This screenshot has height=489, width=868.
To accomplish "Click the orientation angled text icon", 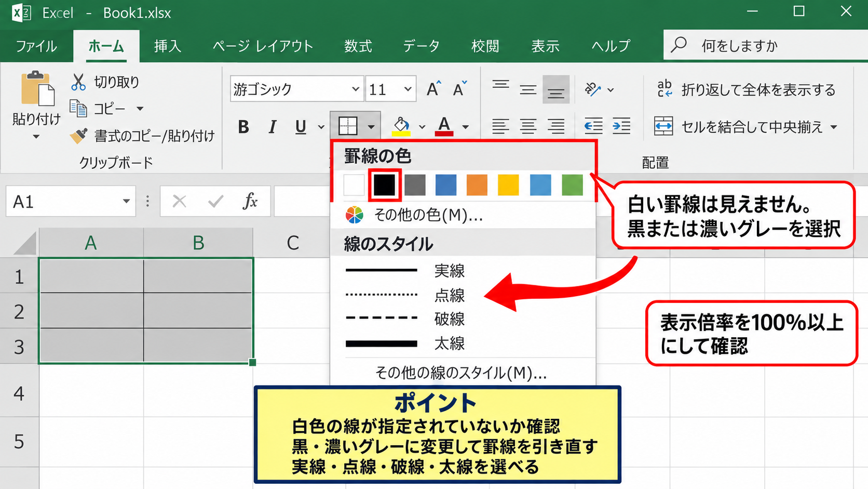I will point(593,89).
